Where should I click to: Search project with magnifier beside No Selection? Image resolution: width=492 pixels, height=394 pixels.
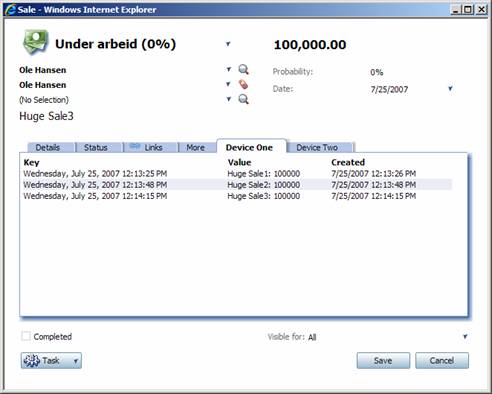pyautogui.click(x=243, y=99)
